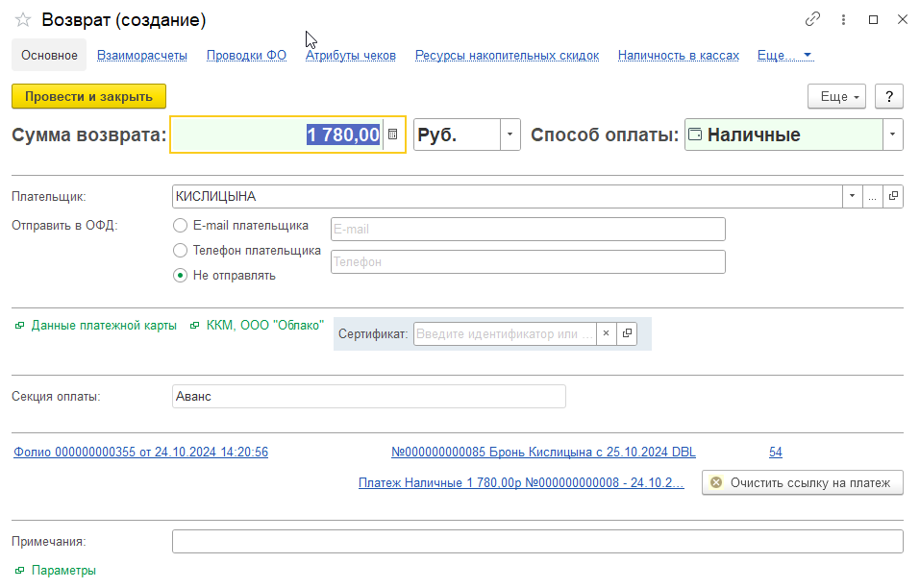920x588 pixels.
Task: Open ККМ, ООО "Облако" link
Action: pos(257,326)
